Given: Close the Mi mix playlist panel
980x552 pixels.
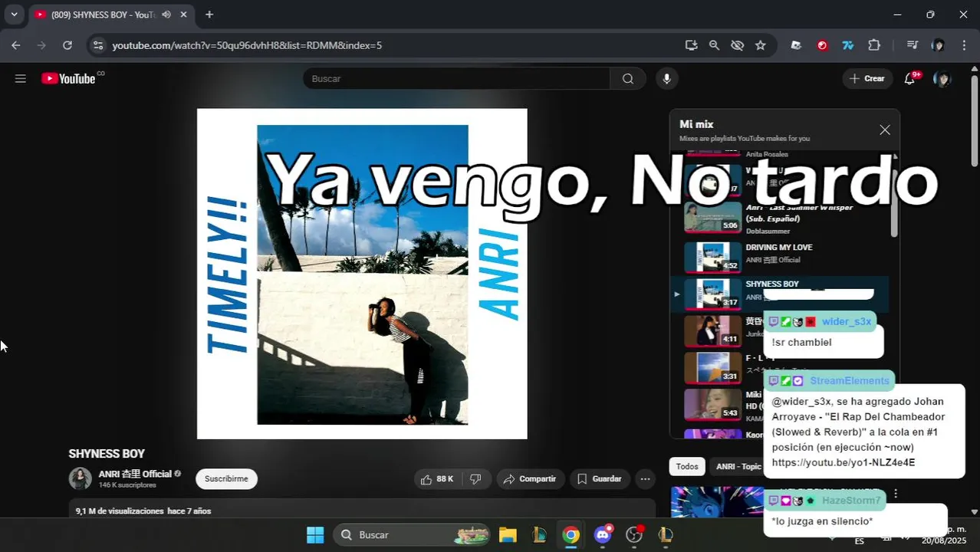Looking at the screenshot, I should point(885,130).
